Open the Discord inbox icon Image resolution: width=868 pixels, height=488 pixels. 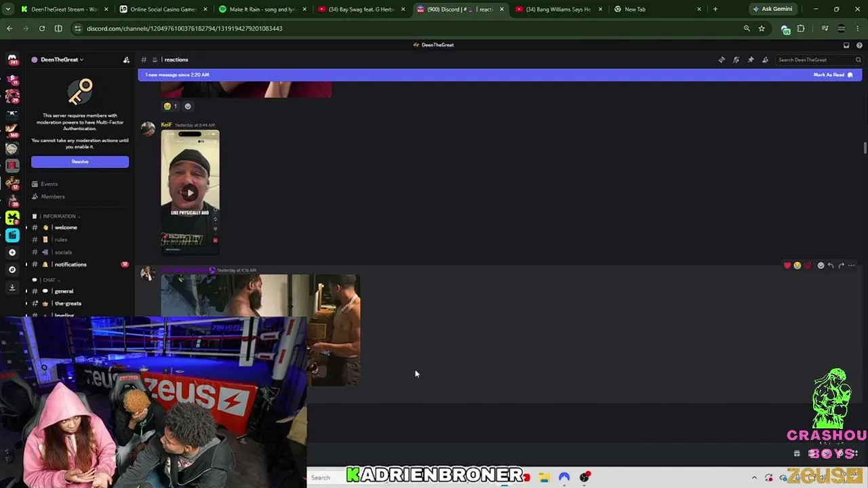846,45
